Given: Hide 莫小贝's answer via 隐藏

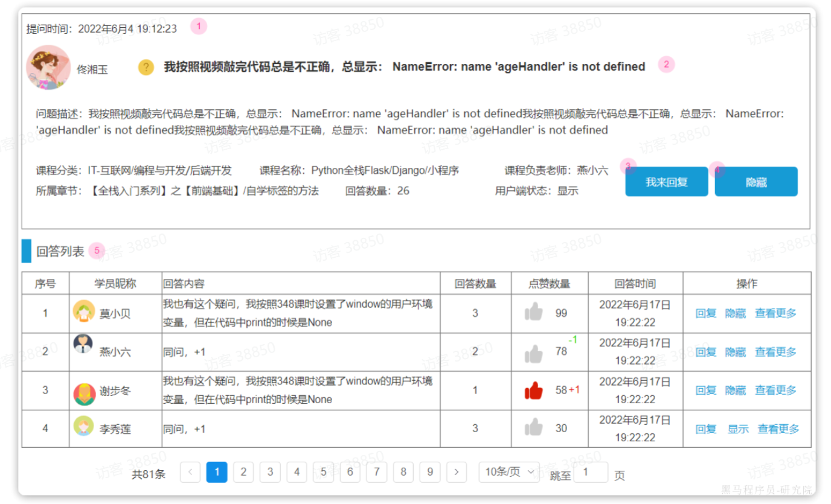Looking at the screenshot, I should pyautogui.click(x=736, y=313).
